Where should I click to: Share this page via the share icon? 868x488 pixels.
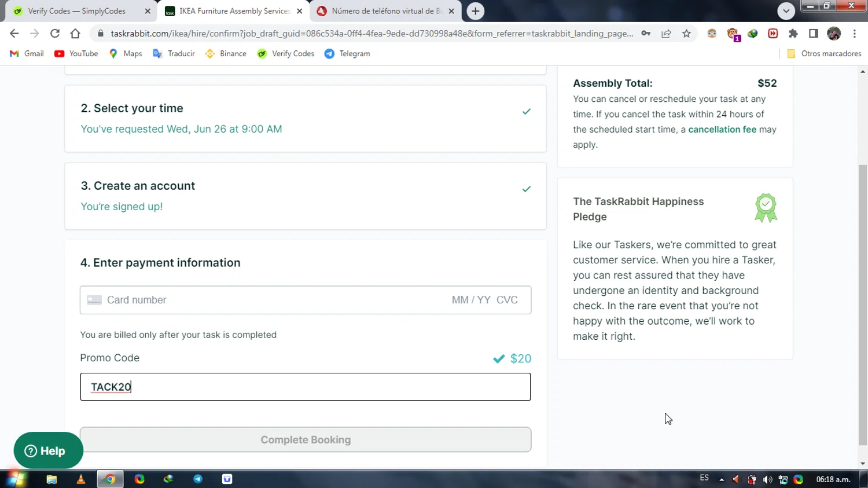coord(666,34)
